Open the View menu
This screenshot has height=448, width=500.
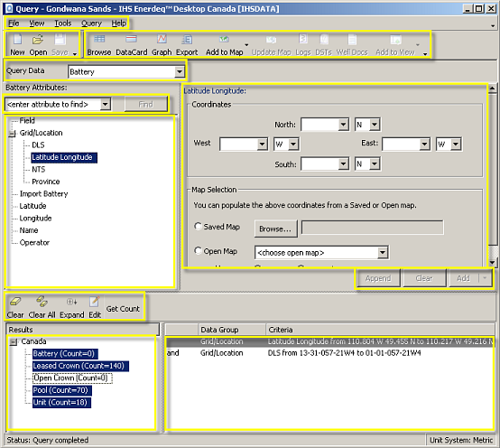pos(37,23)
